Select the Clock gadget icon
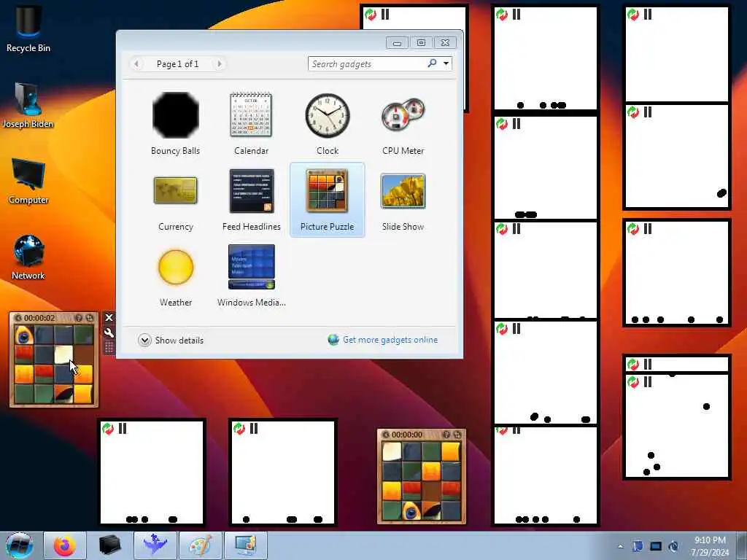747x560 pixels. pyautogui.click(x=328, y=116)
